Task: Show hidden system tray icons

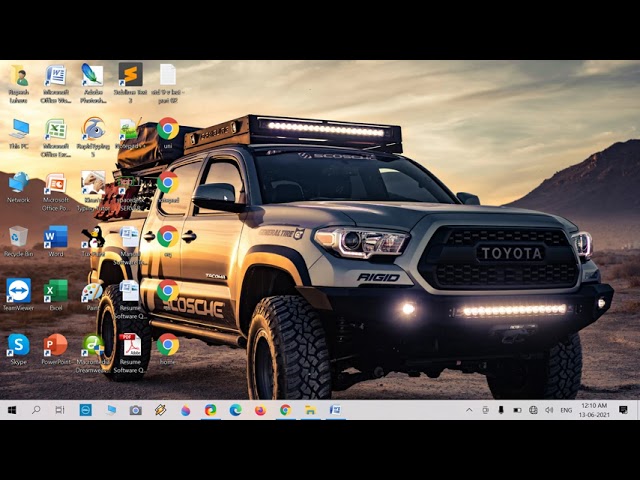Action: [469, 410]
